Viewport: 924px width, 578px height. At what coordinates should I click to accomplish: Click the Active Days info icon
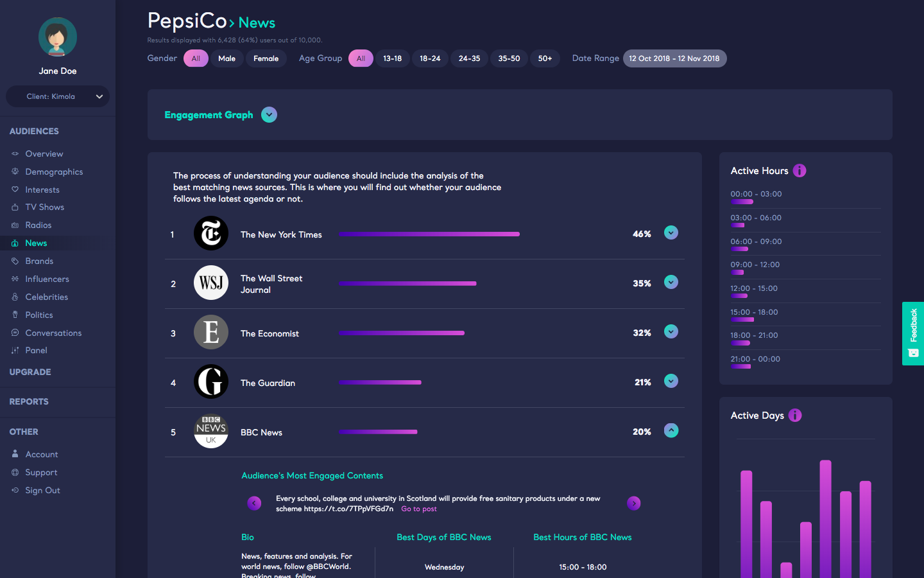tap(795, 416)
